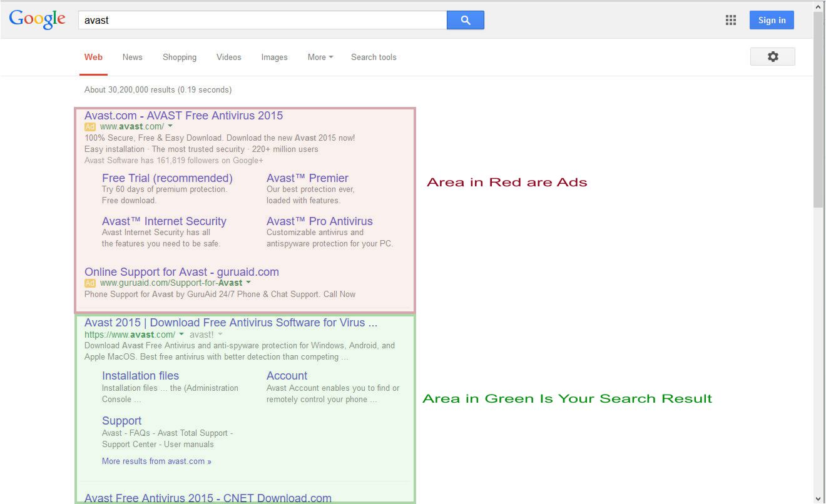826x504 pixels.
Task: Click the vertical scrollbar thumb
Action: (x=819, y=109)
